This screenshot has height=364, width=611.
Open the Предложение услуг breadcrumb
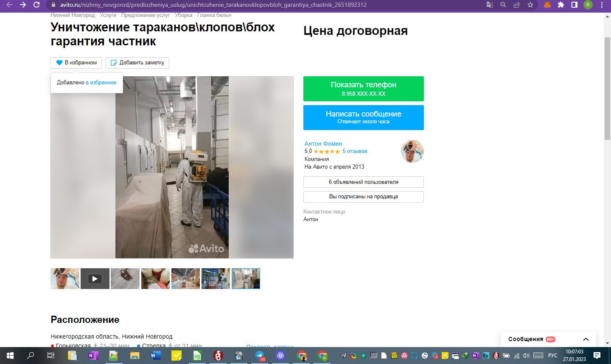[x=145, y=15]
